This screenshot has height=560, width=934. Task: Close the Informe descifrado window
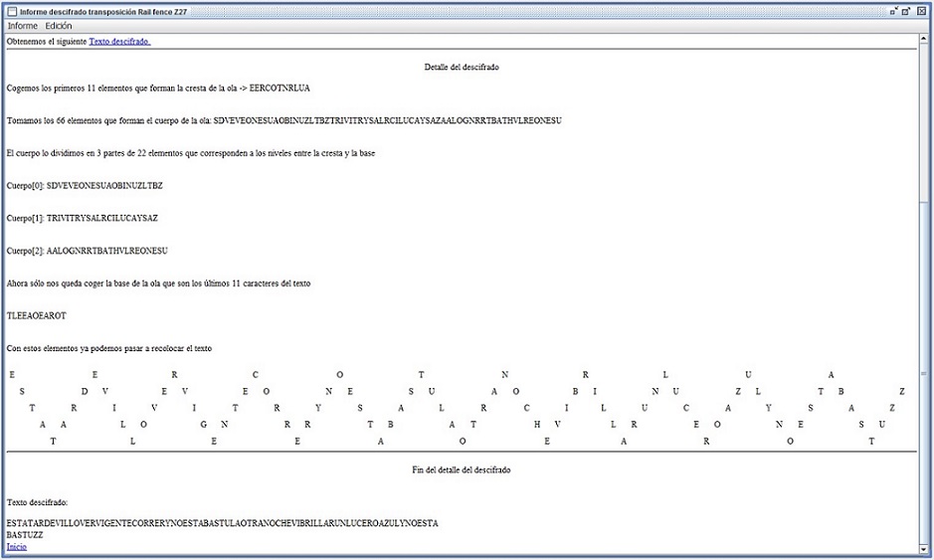click(921, 10)
